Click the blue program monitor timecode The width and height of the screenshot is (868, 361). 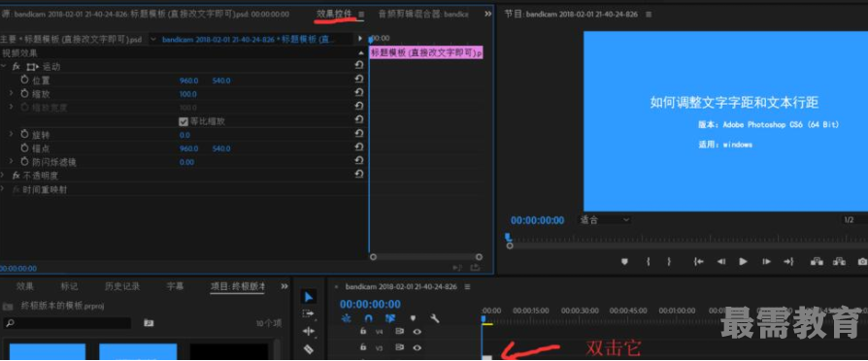point(538,220)
